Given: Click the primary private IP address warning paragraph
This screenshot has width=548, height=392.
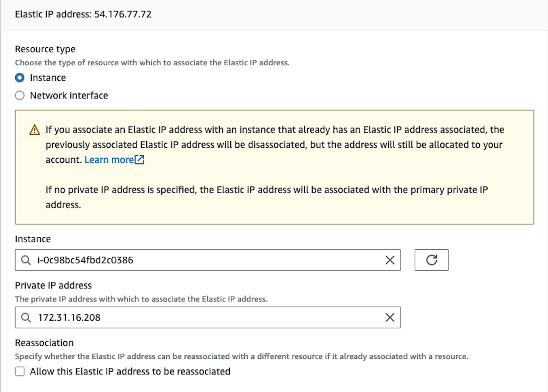Looking at the screenshot, I should (266, 198).
